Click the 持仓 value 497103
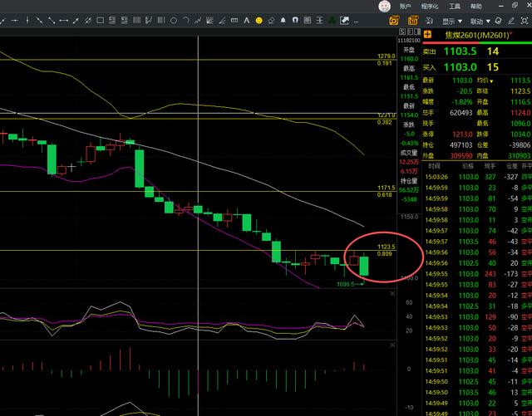The height and width of the screenshot is (416, 532). click(461, 144)
